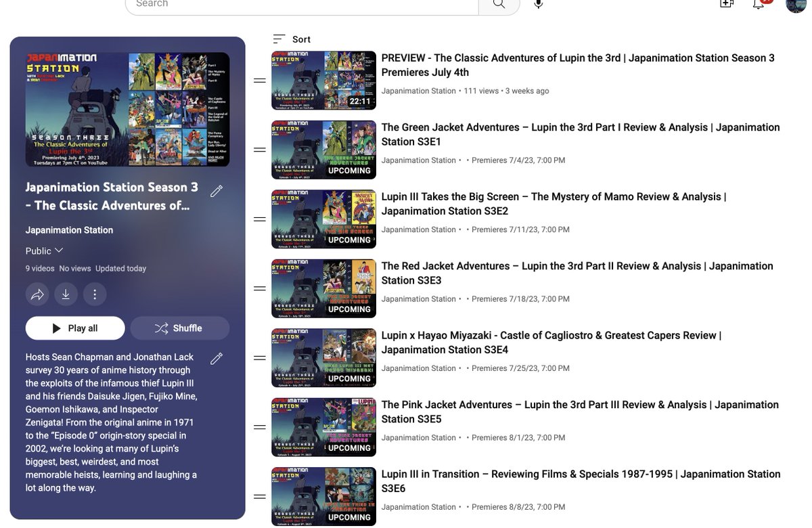Click 'Premieres 8/1/23, 7:00 PM' text
The height and width of the screenshot is (528, 812).
tap(518, 437)
